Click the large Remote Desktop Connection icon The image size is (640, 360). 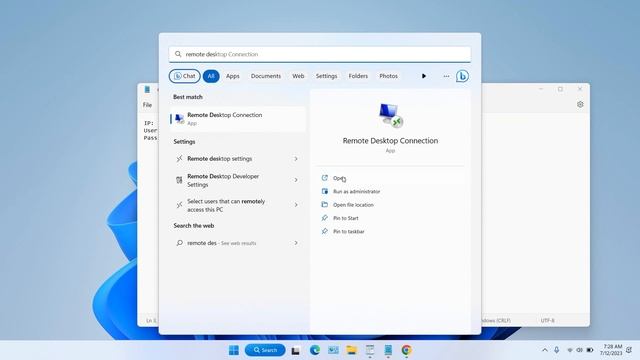390,115
